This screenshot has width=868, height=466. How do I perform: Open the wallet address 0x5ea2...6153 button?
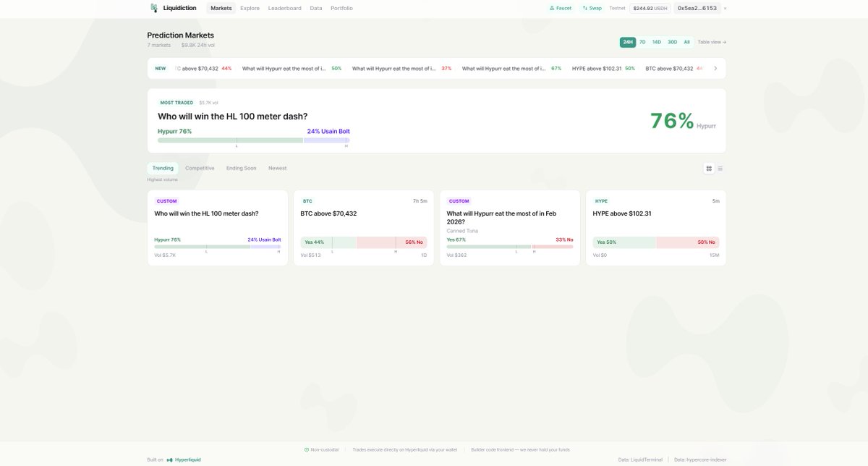(697, 8)
